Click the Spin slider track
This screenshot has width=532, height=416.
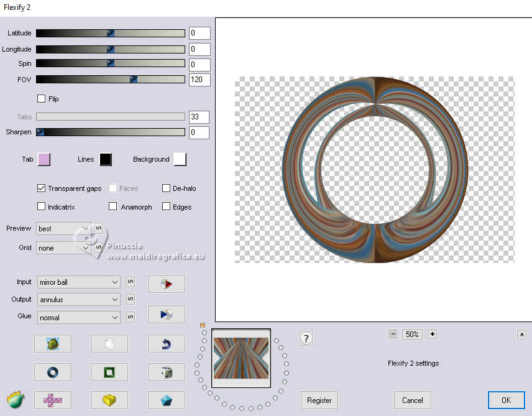pos(111,63)
